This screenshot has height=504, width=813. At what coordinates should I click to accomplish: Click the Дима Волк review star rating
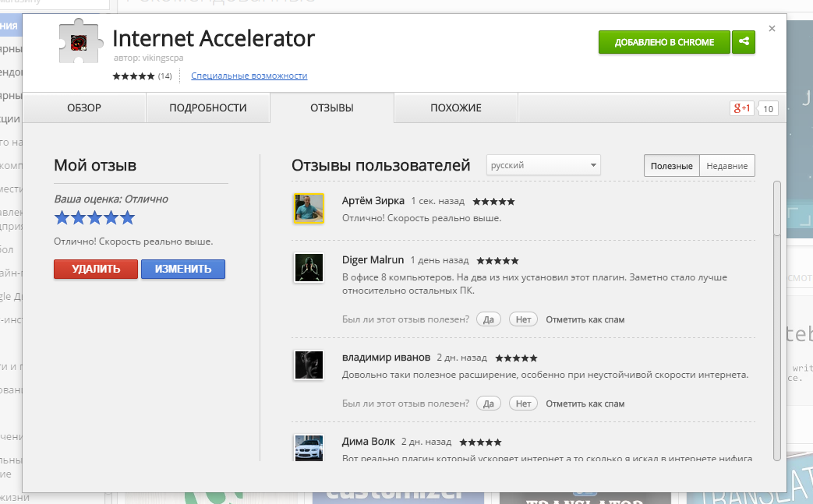(x=481, y=442)
